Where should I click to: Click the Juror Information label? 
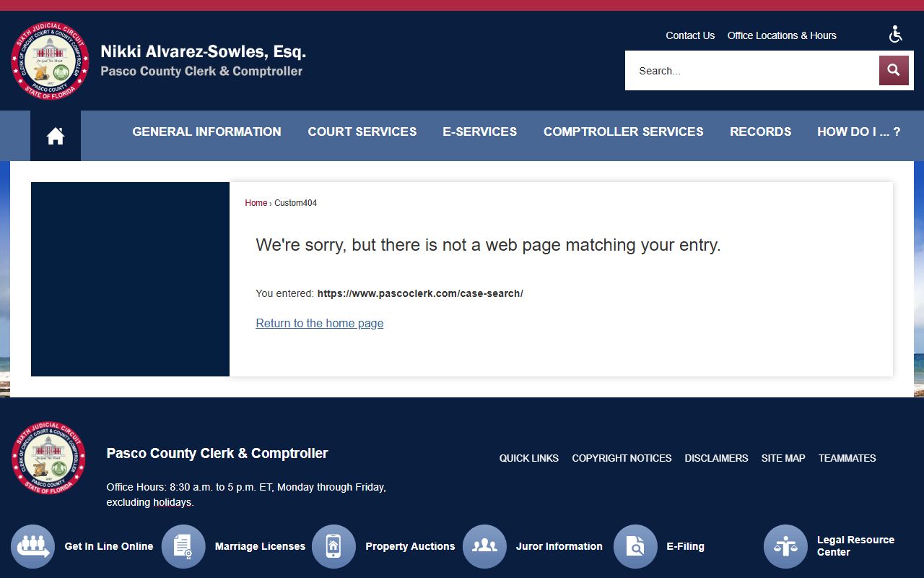[x=559, y=546]
